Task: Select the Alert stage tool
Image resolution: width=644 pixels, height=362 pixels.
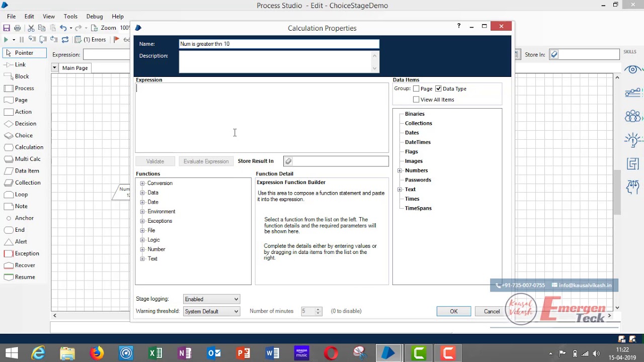Action: click(21, 242)
